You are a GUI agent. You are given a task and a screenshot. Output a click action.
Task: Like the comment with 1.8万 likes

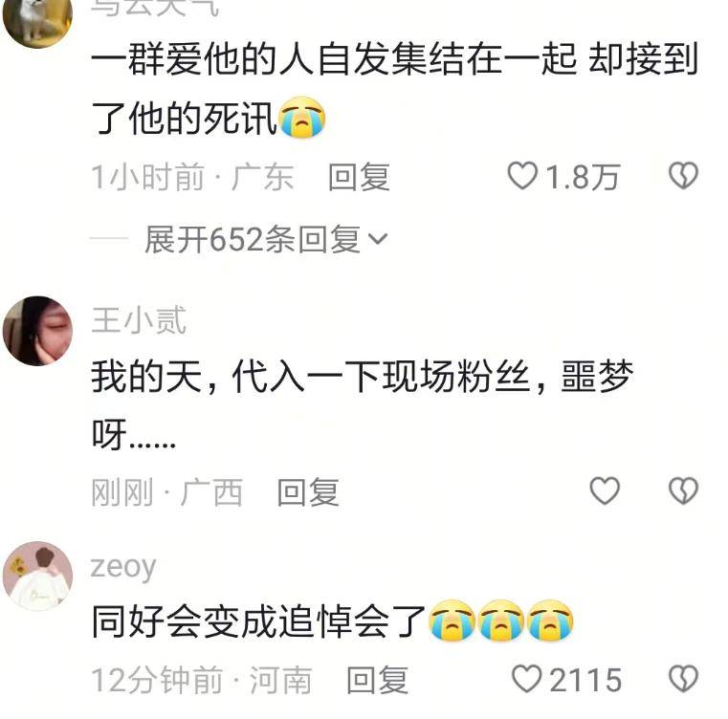(x=522, y=176)
